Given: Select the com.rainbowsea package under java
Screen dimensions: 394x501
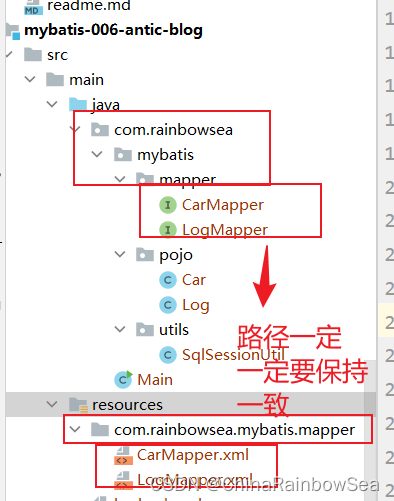Looking at the screenshot, I should click(173, 130).
